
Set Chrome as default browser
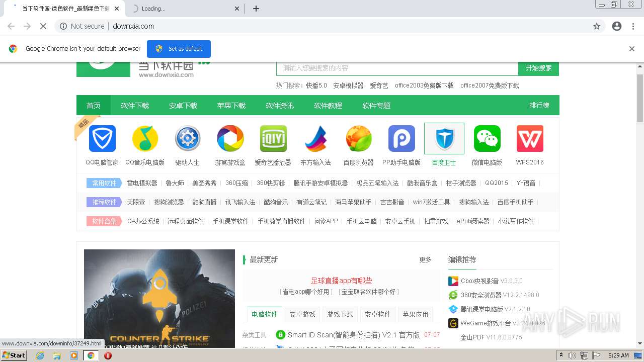179,49
